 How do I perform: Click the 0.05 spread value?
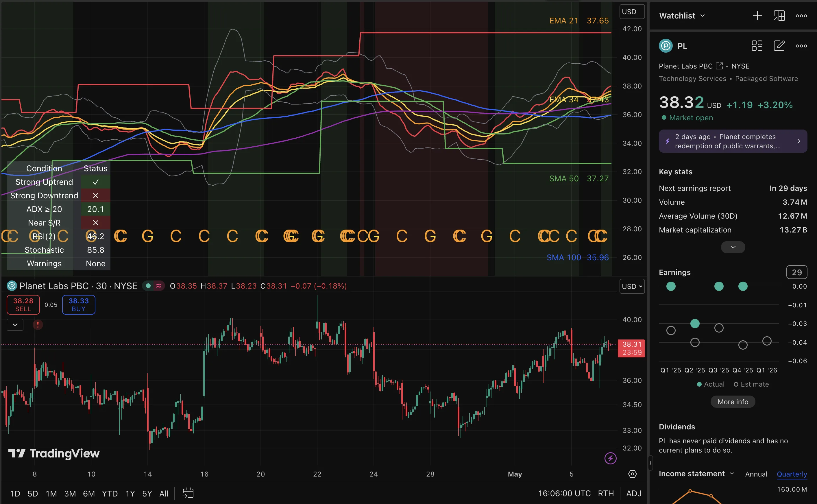pyautogui.click(x=51, y=305)
